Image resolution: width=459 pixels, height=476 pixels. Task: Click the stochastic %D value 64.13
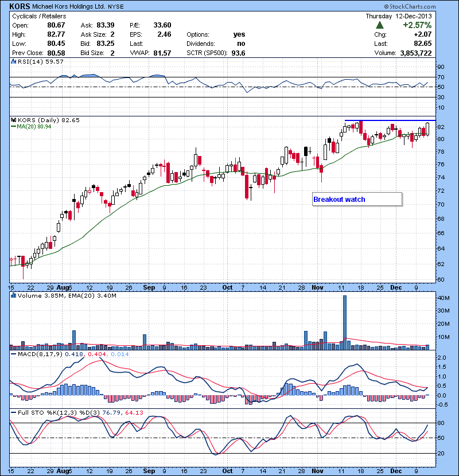pyautogui.click(x=134, y=412)
